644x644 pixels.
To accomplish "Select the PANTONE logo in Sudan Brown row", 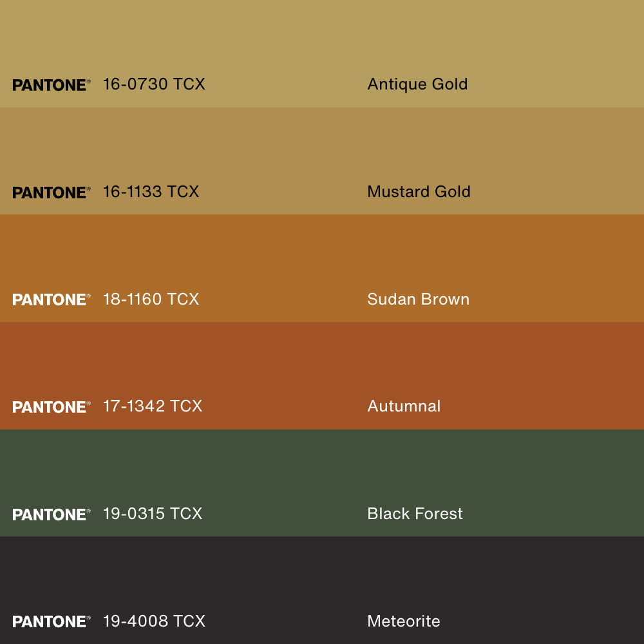I will point(51,299).
